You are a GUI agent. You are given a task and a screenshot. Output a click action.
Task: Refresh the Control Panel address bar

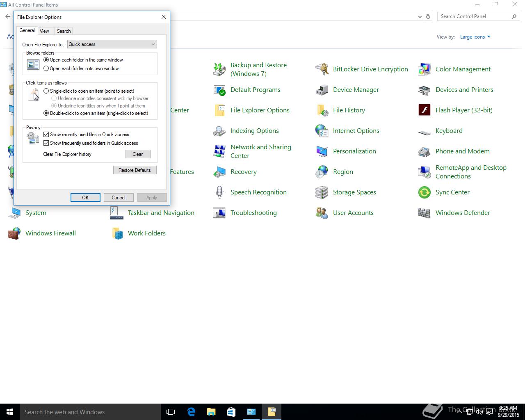click(x=428, y=17)
